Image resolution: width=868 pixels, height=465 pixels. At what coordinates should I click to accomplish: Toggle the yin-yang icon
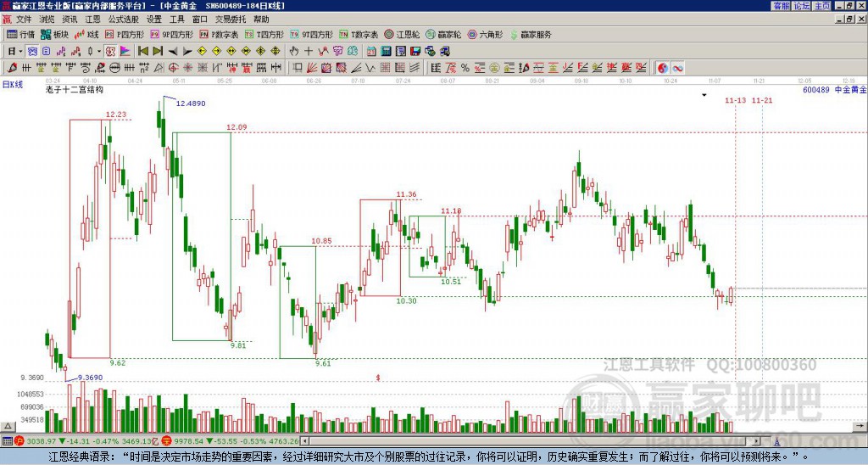click(663, 68)
